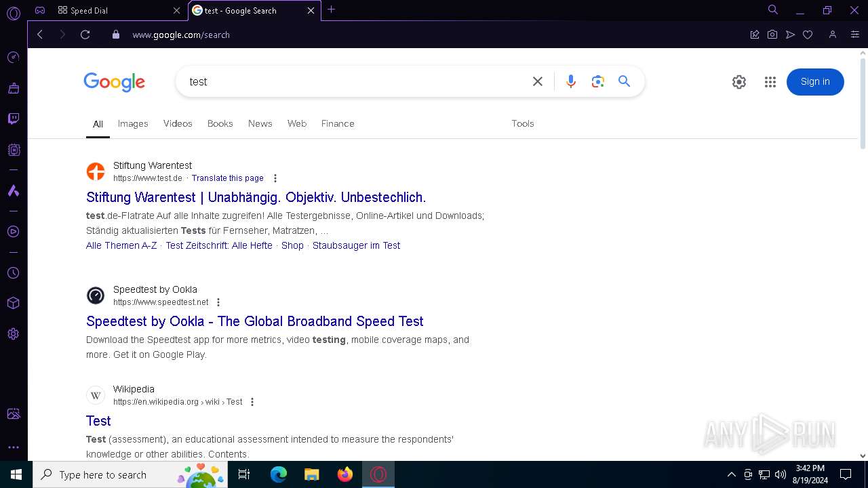Image resolution: width=868 pixels, height=488 pixels.
Task: Start Google voice search microphone
Action: (571, 81)
